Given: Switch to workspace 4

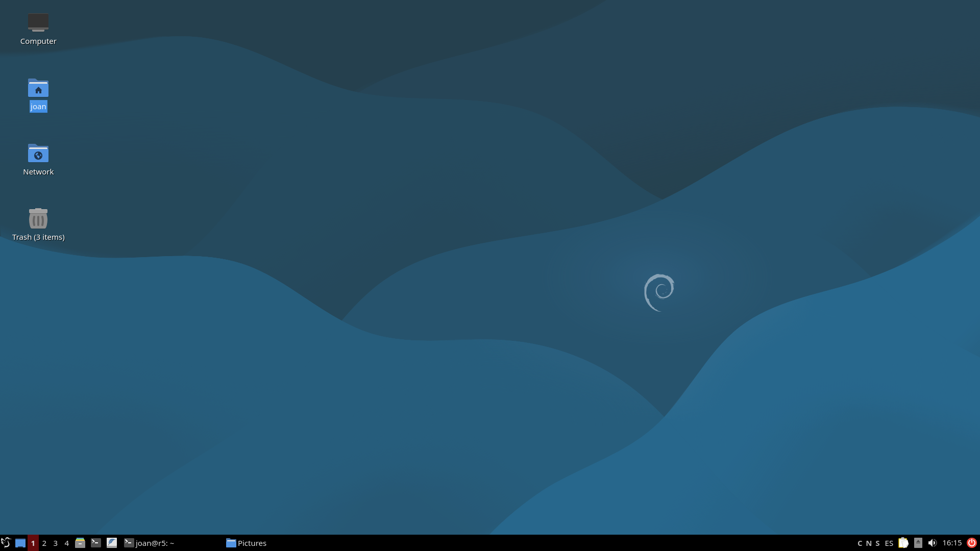Looking at the screenshot, I should pyautogui.click(x=66, y=543).
